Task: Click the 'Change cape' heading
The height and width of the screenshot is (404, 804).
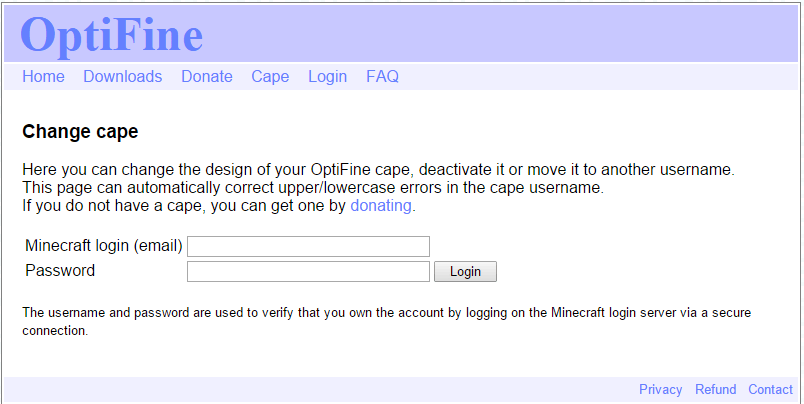Action: click(80, 132)
